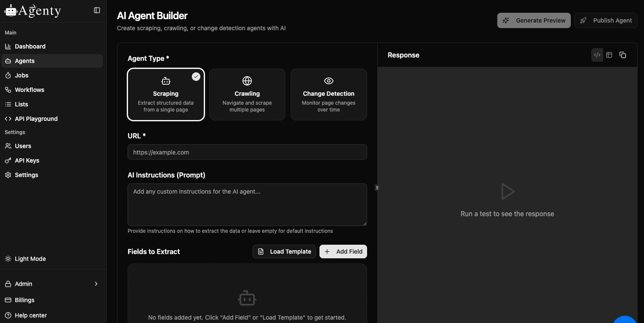Click Load Template button
644x323 pixels.
[284, 252]
